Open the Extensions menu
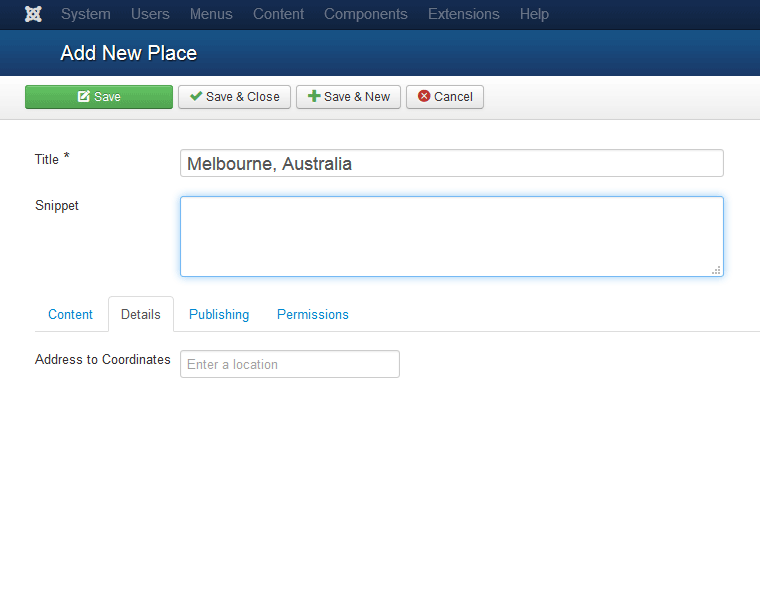This screenshot has height=612, width=760. (463, 14)
